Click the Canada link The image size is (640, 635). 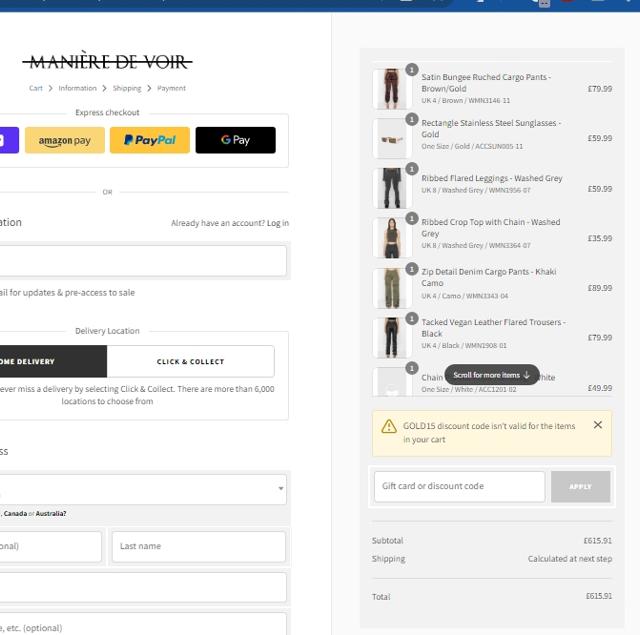[16, 513]
